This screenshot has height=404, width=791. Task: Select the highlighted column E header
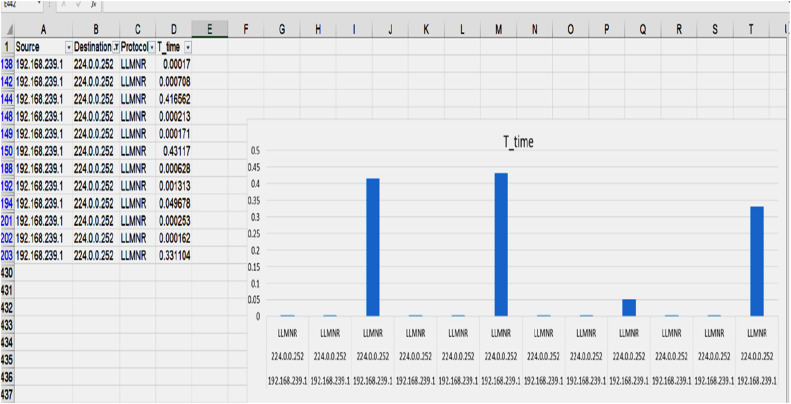pos(209,30)
